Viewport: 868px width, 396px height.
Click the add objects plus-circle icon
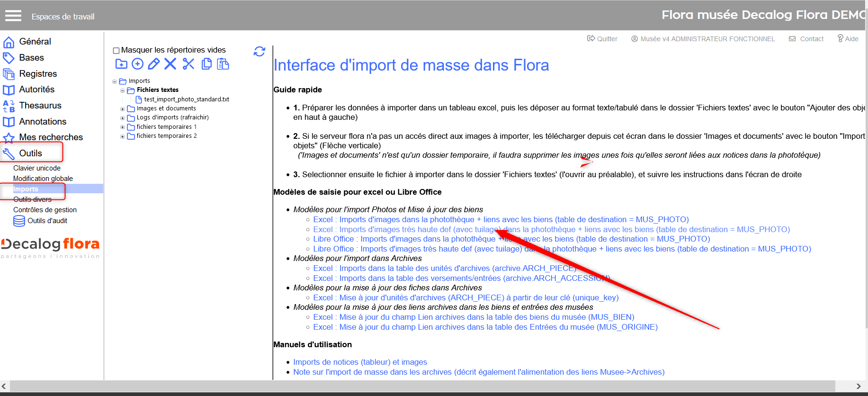[x=137, y=64]
